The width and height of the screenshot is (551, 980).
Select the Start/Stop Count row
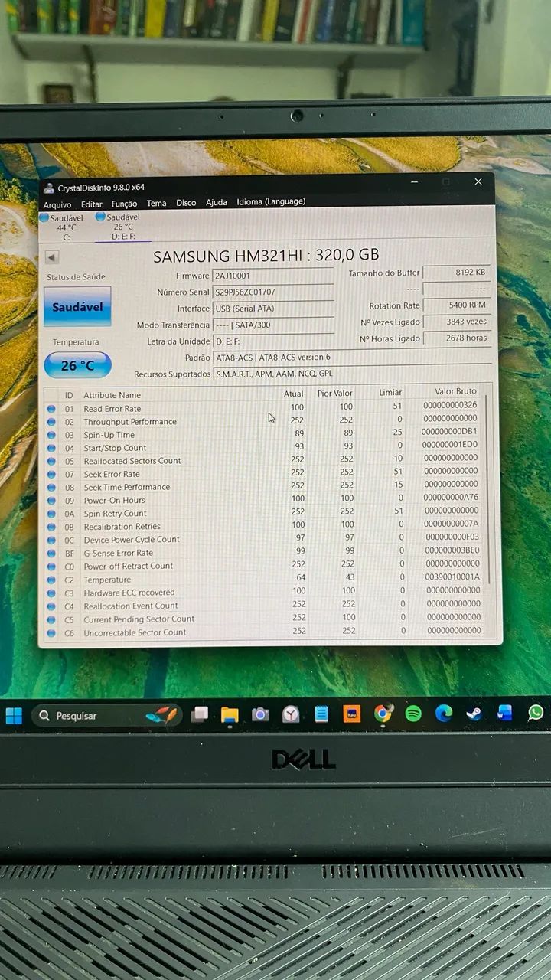coord(263,447)
